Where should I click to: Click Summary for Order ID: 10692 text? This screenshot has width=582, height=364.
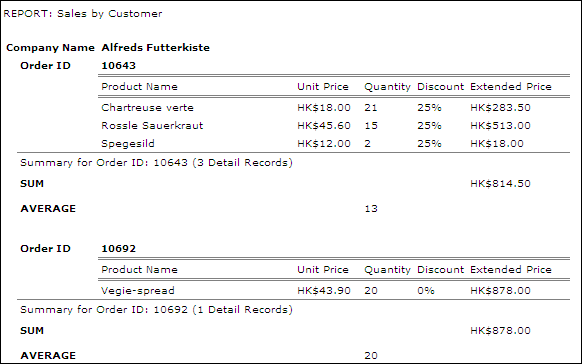tap(156, 309)
